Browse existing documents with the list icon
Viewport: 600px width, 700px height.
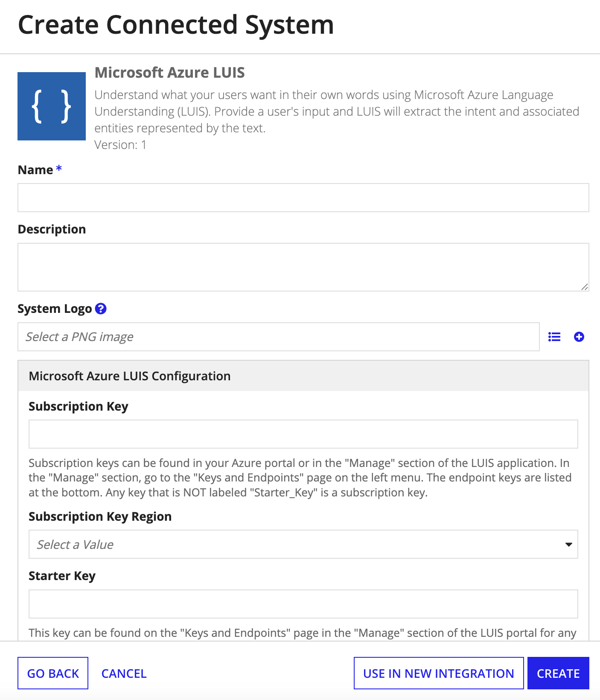coord(554,337)
